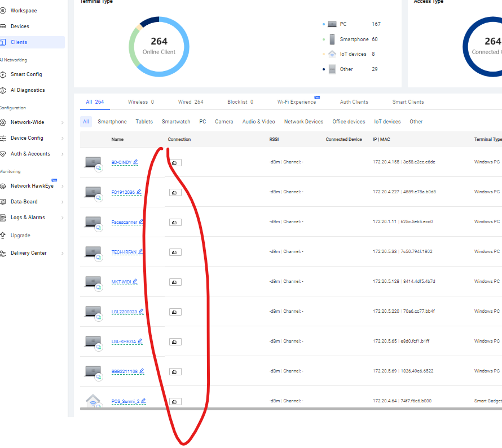
Task: Open AI Diagnostics page
Action: (x=28, y=90)
